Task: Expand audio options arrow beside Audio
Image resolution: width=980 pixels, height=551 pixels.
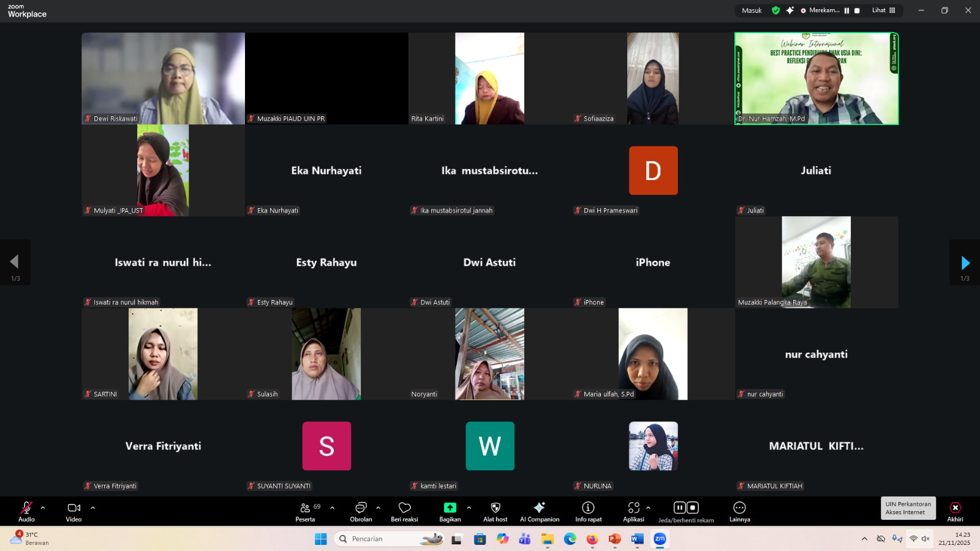Action: (43, 508)
